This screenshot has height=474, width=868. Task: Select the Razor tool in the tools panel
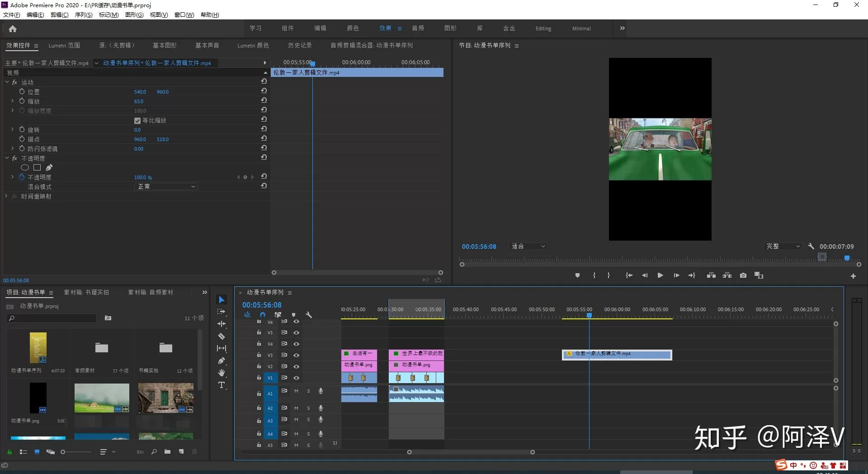[x=222, y=336]
